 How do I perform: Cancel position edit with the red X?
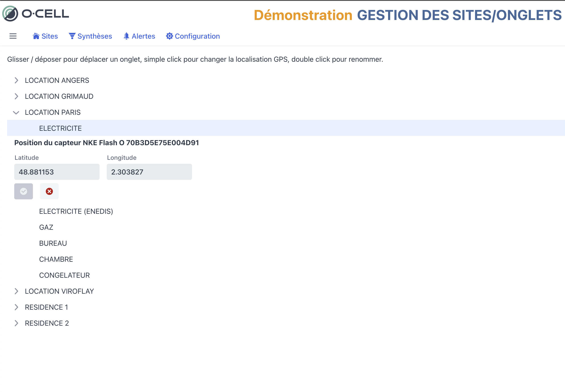49,191
